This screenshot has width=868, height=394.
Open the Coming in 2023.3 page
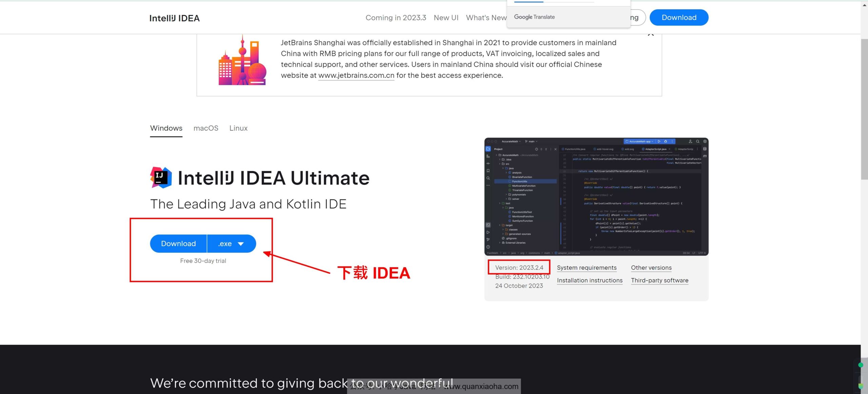pos(396,18)
